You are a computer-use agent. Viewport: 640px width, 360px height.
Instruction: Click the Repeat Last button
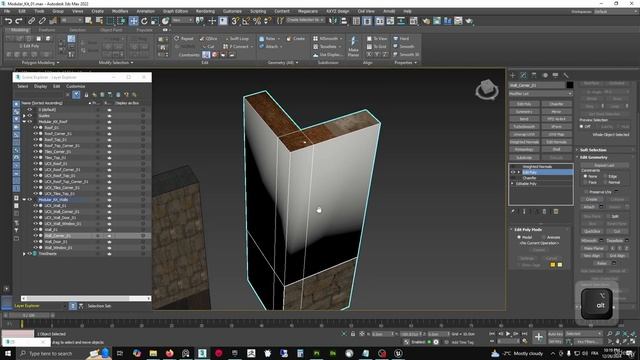[604, 165]
